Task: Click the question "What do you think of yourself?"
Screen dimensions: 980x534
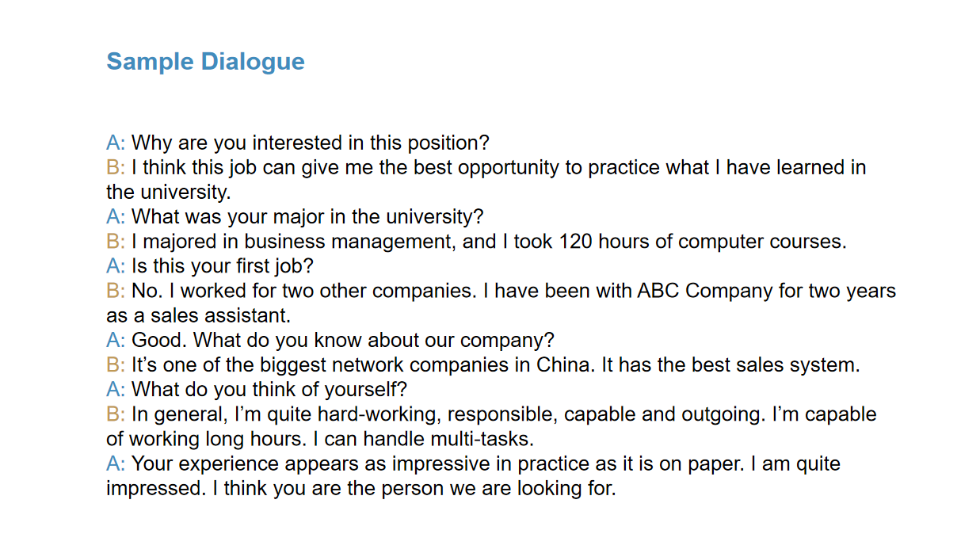Action: [269, 390]
